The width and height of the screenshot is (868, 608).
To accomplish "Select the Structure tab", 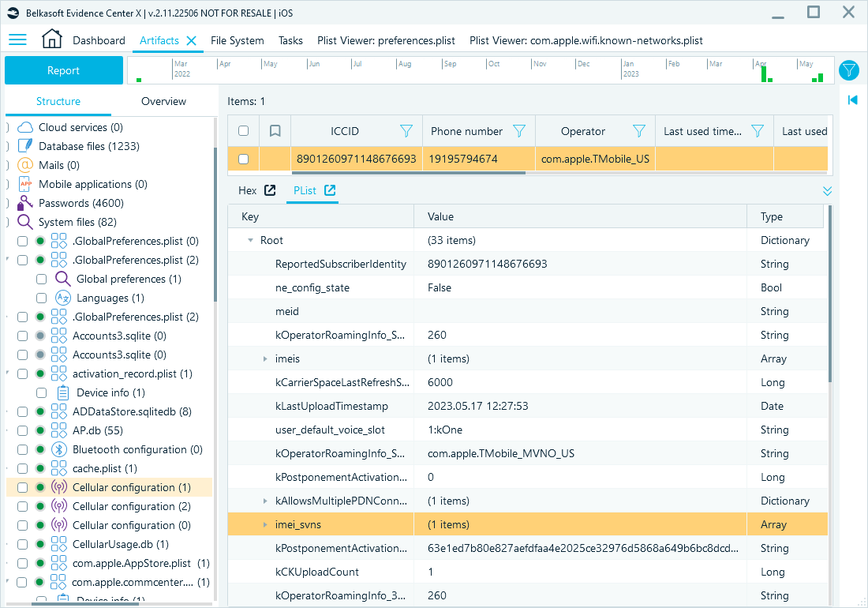I will click(58, 101).
